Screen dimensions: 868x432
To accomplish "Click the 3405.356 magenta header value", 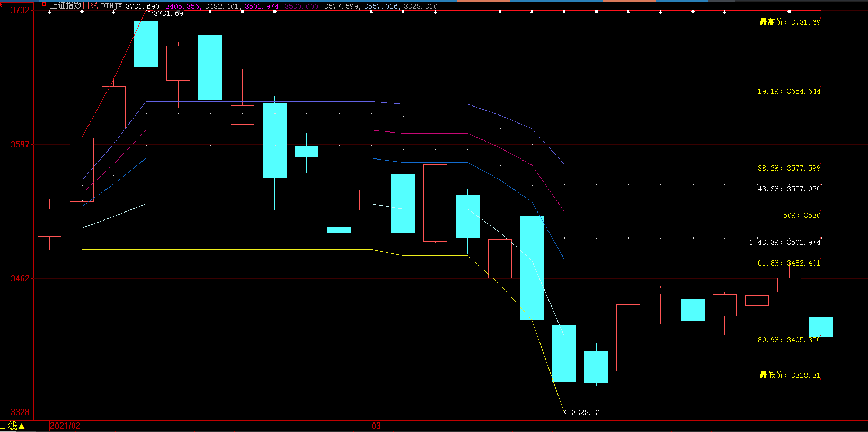I will click(x=182, y=6).
